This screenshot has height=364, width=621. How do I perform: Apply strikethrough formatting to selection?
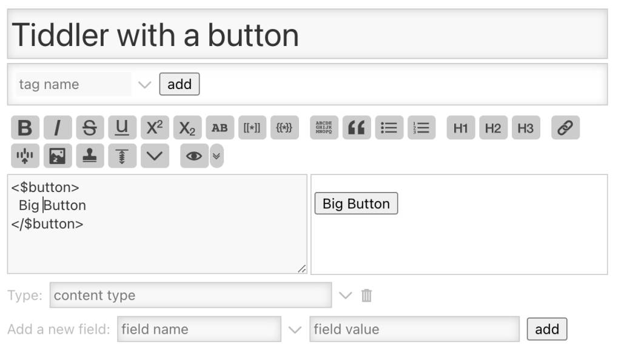[90, 127]
